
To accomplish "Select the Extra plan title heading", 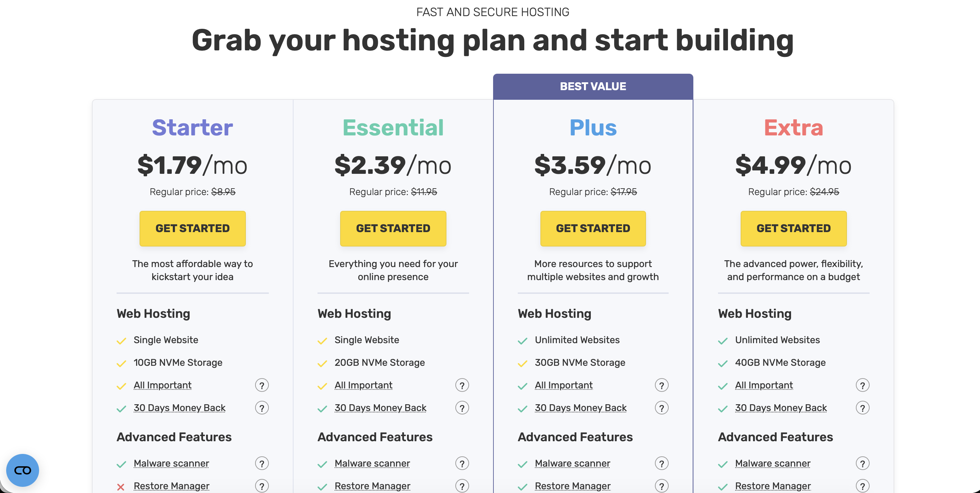I will (x=793, y=128).
